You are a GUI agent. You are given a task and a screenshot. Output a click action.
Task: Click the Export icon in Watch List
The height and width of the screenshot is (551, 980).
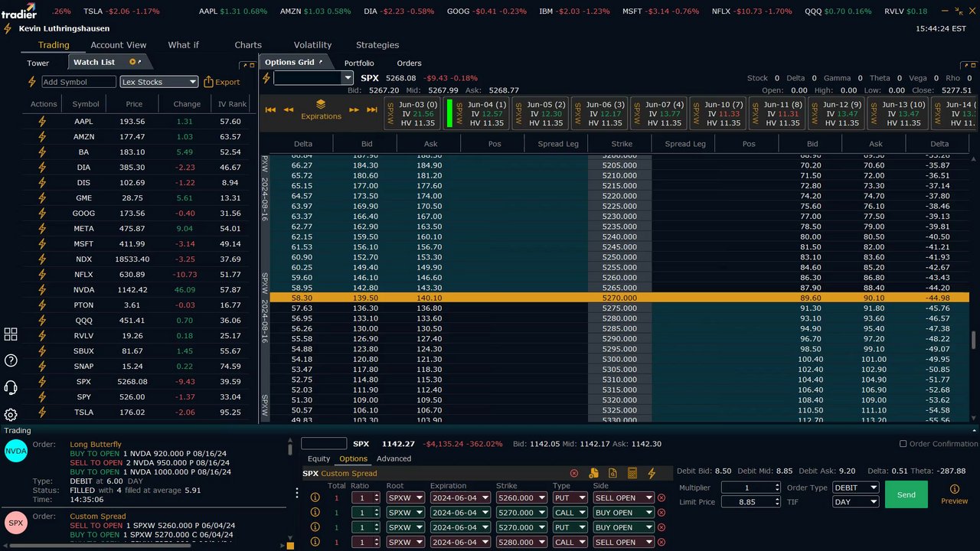pyautogui.click(x=208, y=82)
